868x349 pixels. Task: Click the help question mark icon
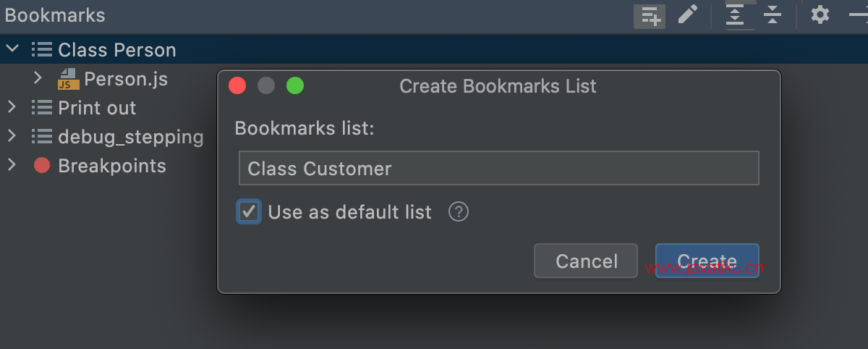pos(459,212)
